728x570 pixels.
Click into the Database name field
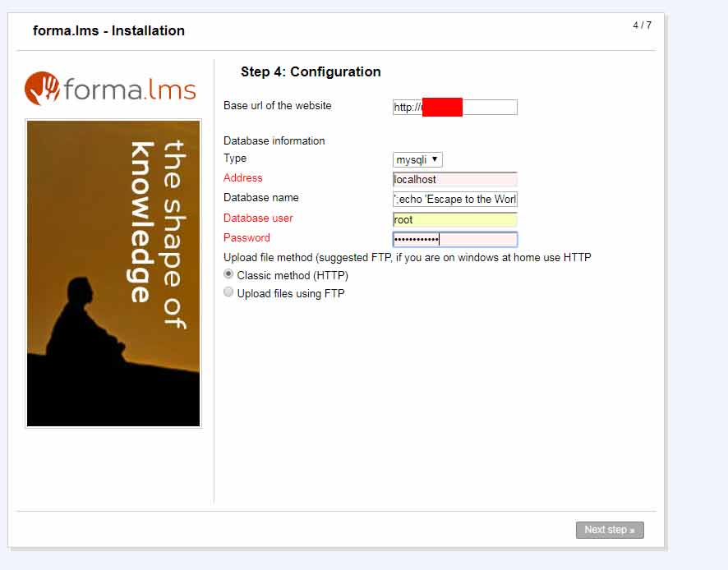point(454,200)
